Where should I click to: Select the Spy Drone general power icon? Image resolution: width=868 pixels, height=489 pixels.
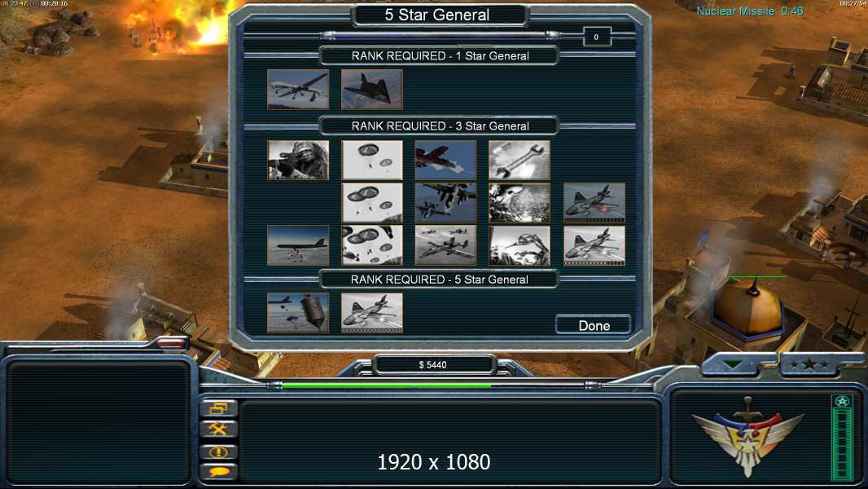(x=298, y=89)
